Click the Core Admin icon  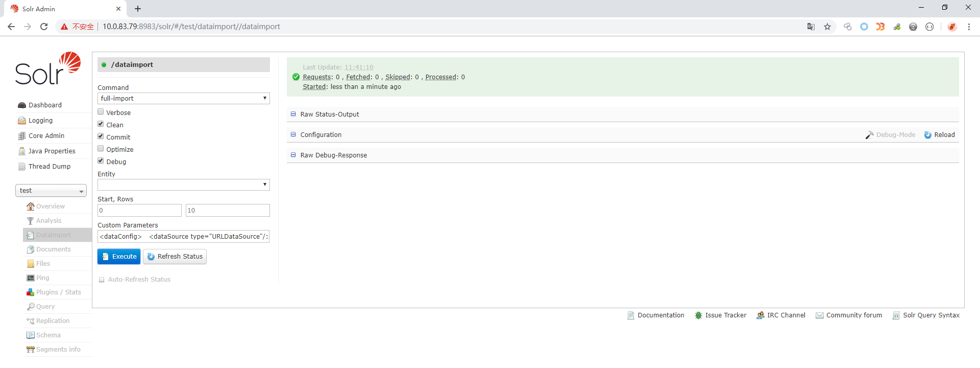pos(22,136)
